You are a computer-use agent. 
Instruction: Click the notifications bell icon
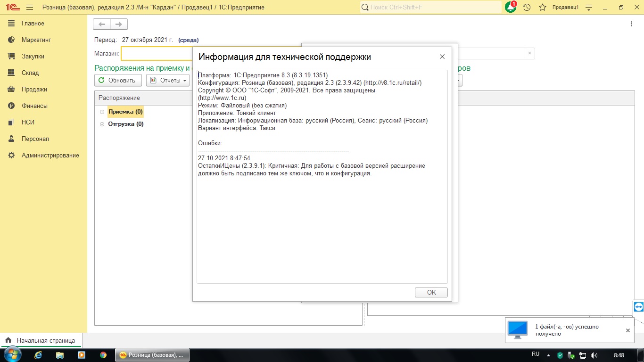pyautogui.click(x=511, y=7)
